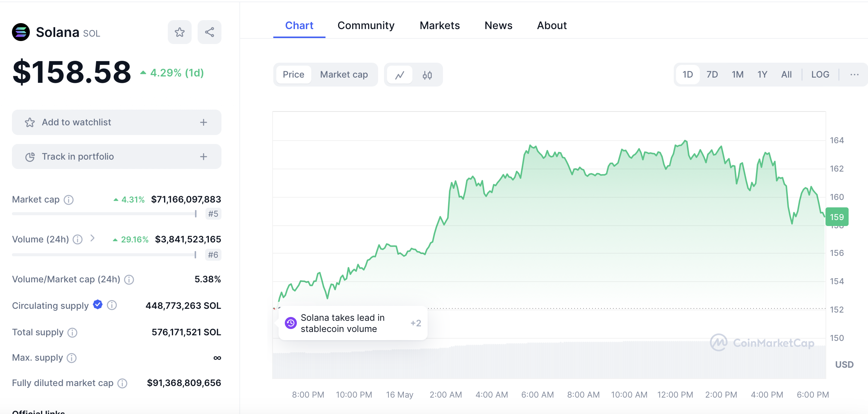Switch to line chart view icon
This screenshot has width=868, height=414.
(400, 75)
